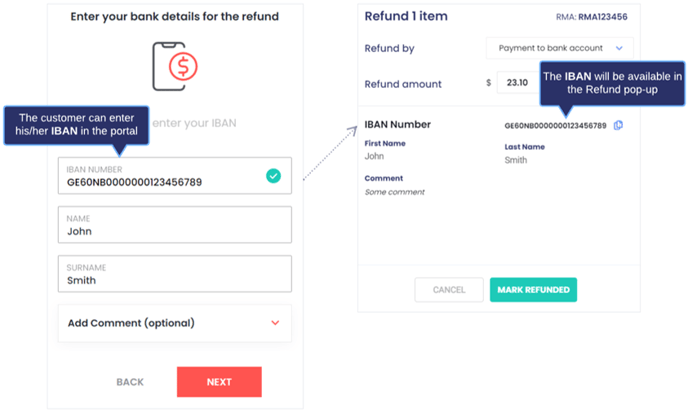
Task: Expand the Add Comment (optional) section
Action: [175, 323]
